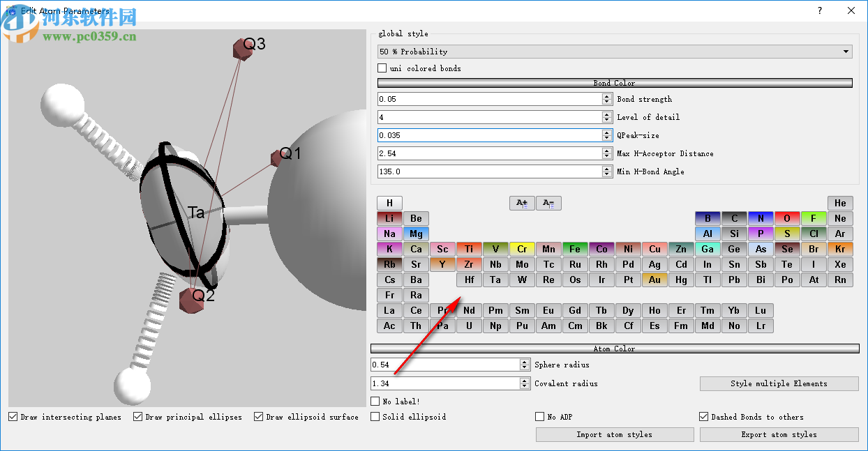Select tantalum Ta in periodic table
This screenshot has height=451, width=868.
pyautogui.click(x=495, y=280)
